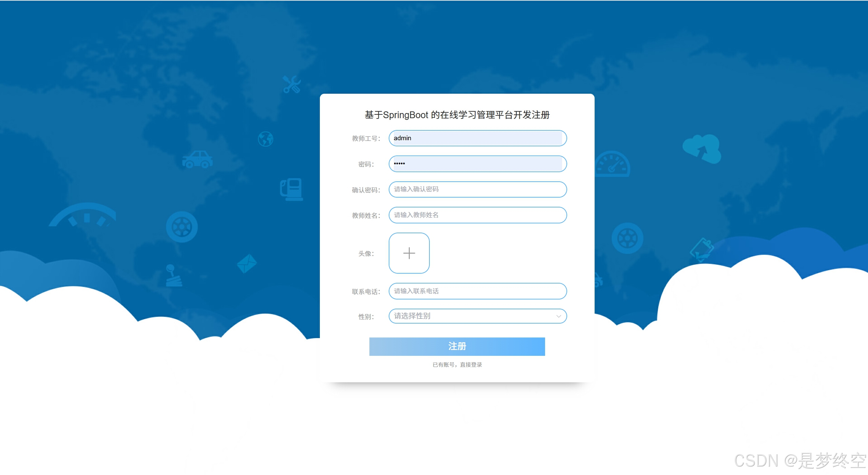Click into the 密码 password field
The image size is (868, 475).
477,164
